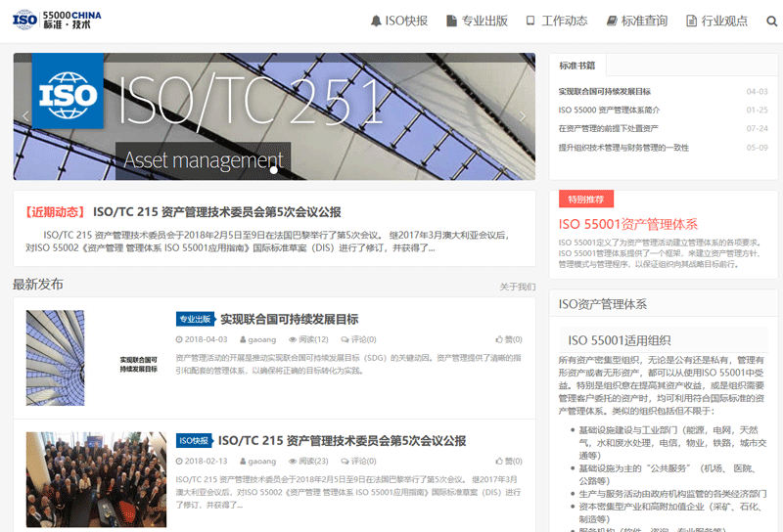Click the white carousel indicator dot
The height and width of the screenshot is (532, 783).
point(274,170)
